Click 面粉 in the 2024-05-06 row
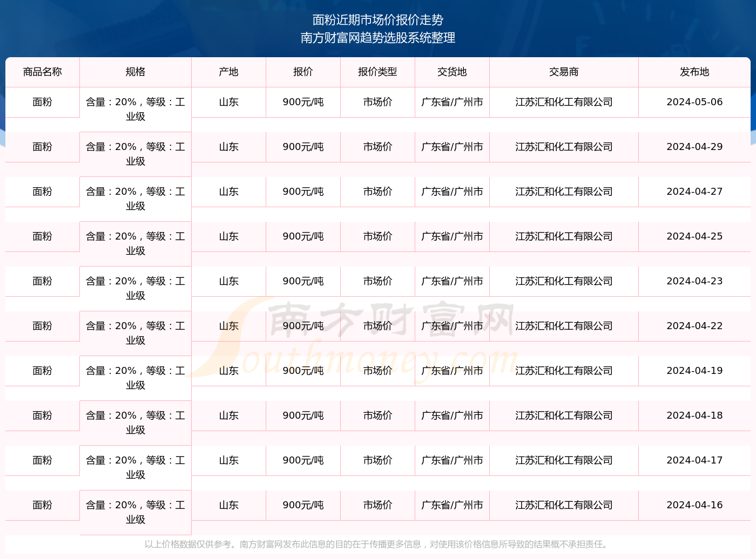 tap(43, 102)
